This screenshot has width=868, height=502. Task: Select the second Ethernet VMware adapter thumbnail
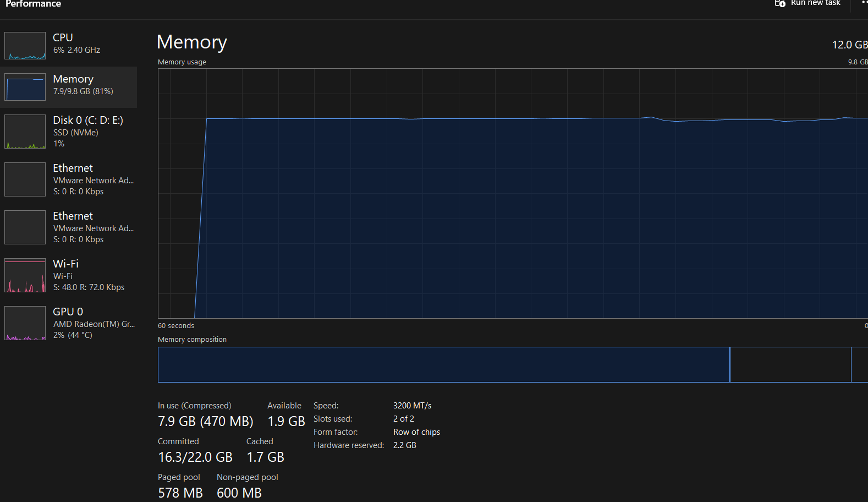pyautogui.click(x=25, y=227)
